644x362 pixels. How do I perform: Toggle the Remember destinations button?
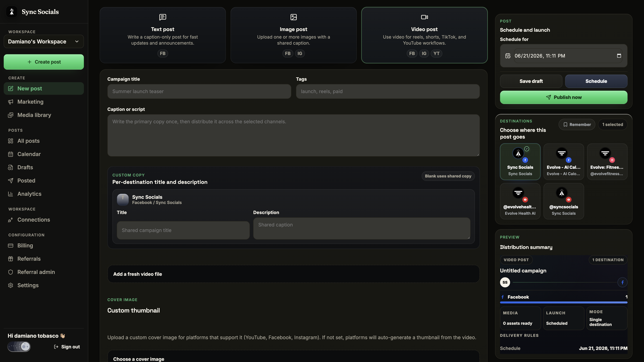coord(577,124)
